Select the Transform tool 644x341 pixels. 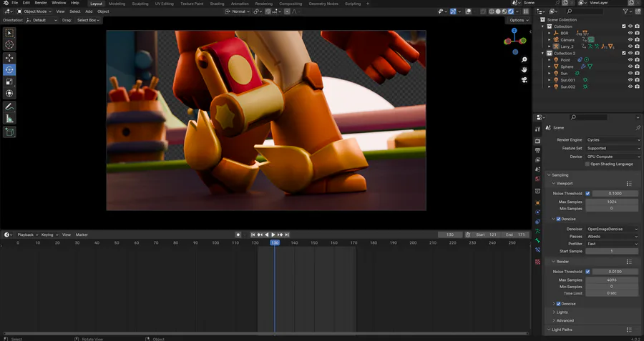click(9, 93)
